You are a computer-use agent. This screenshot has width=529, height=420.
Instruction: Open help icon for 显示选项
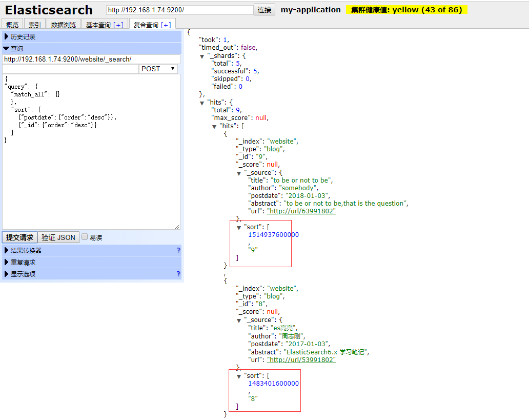(x=178, y=274)
